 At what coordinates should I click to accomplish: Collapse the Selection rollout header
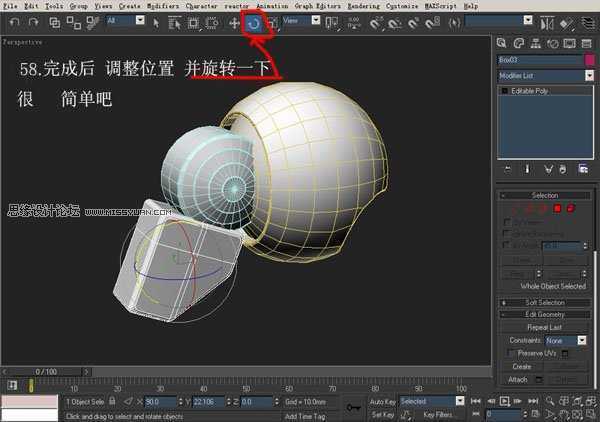pos(545,196)
